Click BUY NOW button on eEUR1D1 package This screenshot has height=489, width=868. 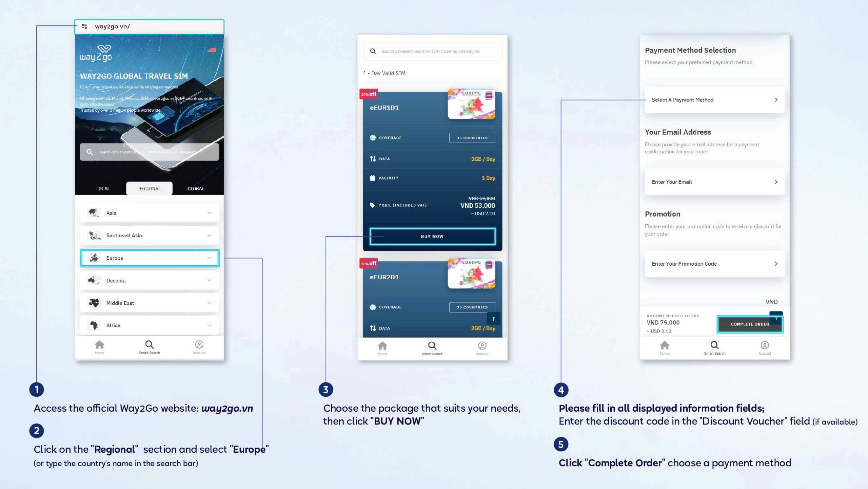pyautogui.click(x=432, y=236)
